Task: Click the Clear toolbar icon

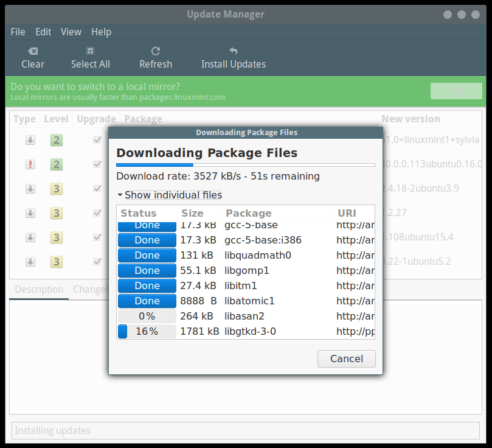Action: [x=33, y=51]
